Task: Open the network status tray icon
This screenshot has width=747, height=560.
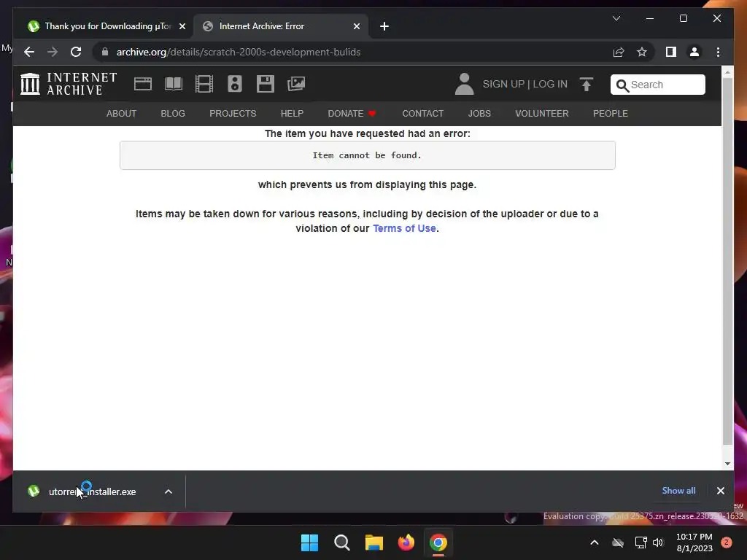Action: pos(640,542)
